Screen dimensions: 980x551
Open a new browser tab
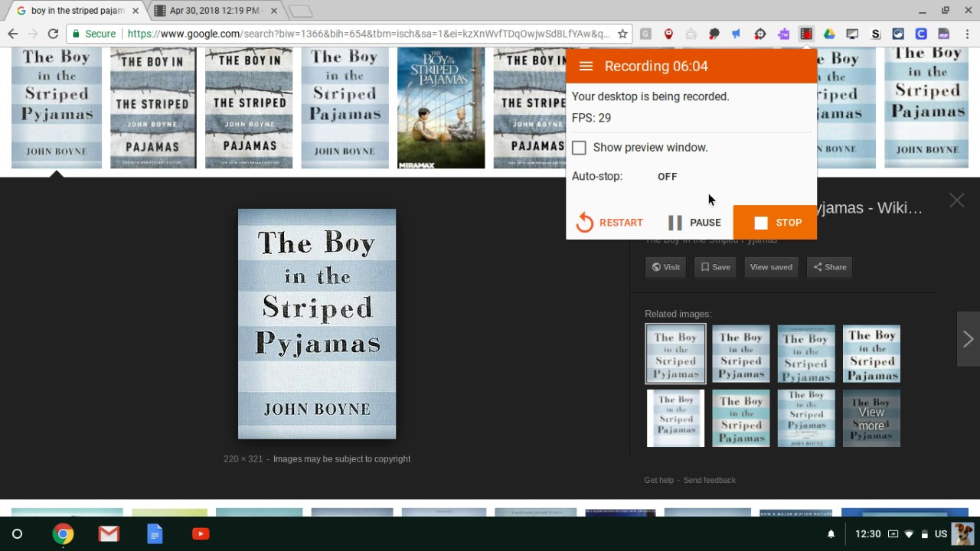pyautogui.click(x=300, y=11)
